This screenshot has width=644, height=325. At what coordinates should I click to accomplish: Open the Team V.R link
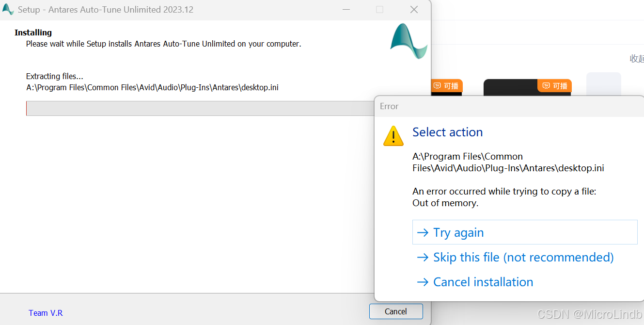coord(45,313)
